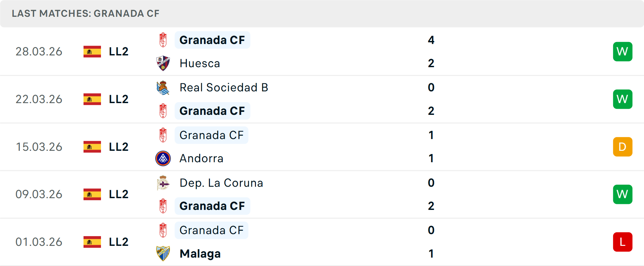644x266 pixels.
Task: Click the Real Sociedad B crest
Action: click(163, 88)
